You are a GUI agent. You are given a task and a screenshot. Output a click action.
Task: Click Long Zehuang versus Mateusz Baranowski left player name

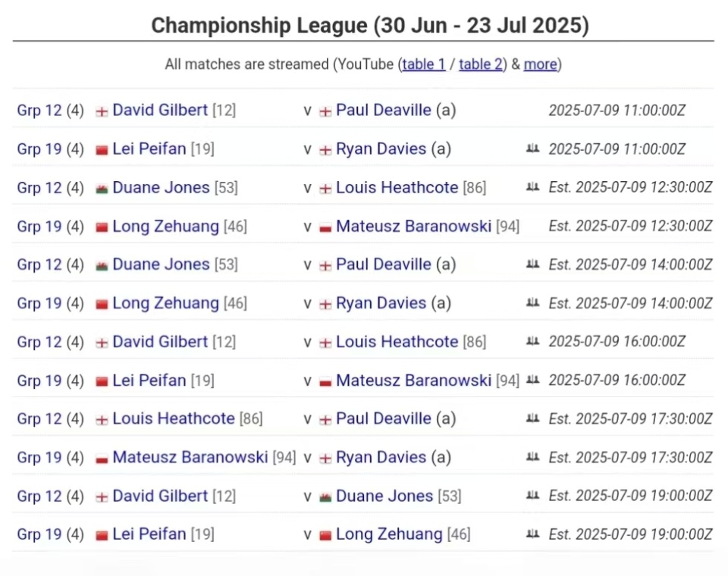pyautogui.click(x=166, y=226)
